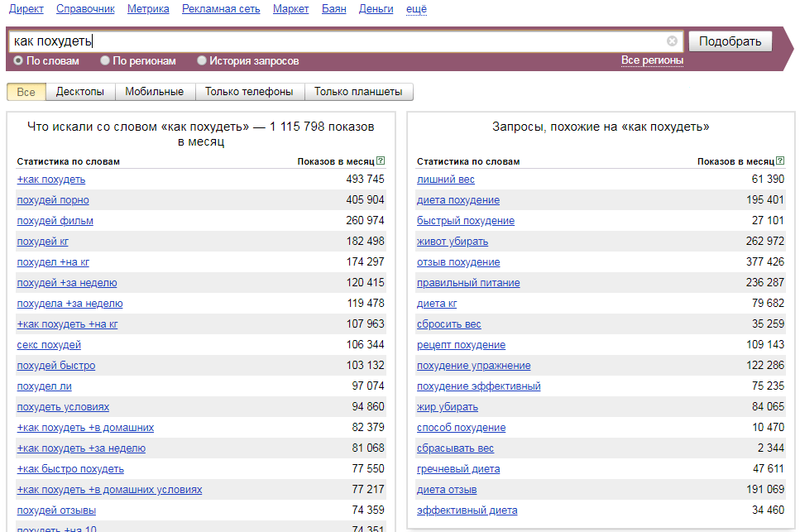Switch to the Все device tab
This screenshot has width=800, height=532.
[x=26, y=92]
